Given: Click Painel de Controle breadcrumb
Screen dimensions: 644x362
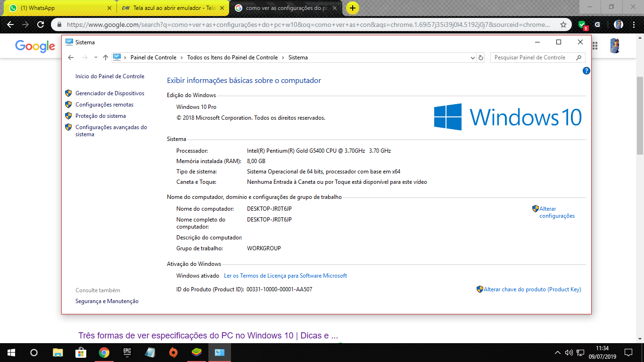Looking at the screenshot, I should pos(153,58).
